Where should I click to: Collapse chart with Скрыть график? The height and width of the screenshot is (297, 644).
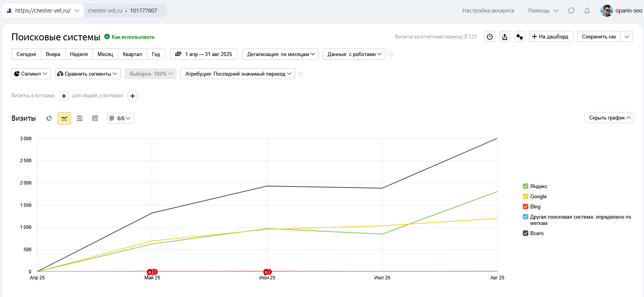[609, 118]
